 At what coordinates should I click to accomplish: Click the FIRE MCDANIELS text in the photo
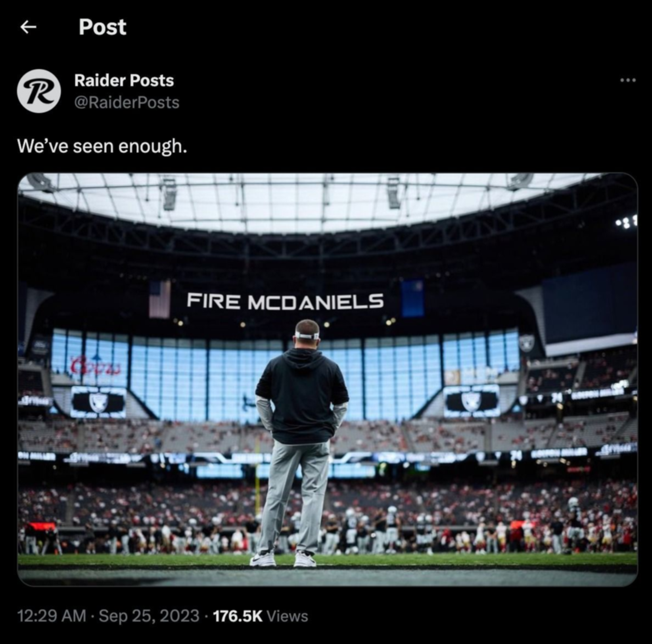(x=285, y=301)
